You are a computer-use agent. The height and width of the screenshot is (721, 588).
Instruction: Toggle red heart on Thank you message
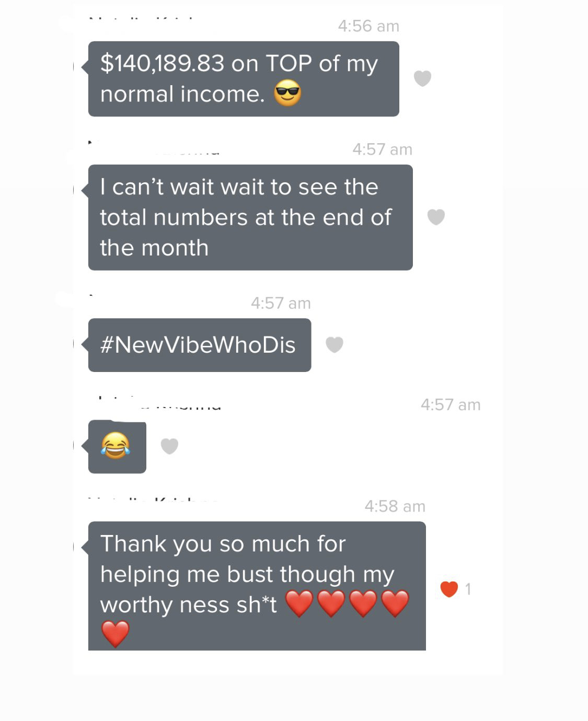[449, 589]
